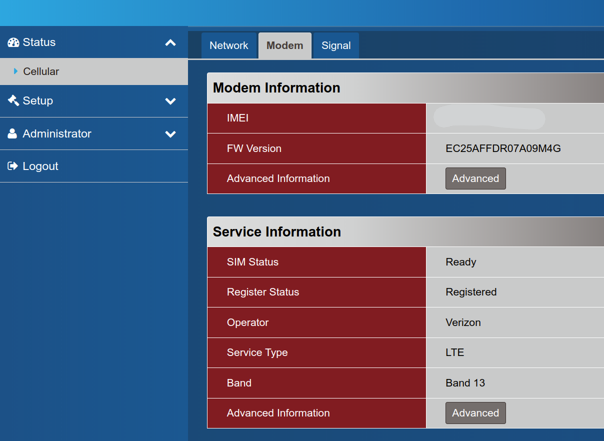Click the Administrator menu label

coord(57,134)
